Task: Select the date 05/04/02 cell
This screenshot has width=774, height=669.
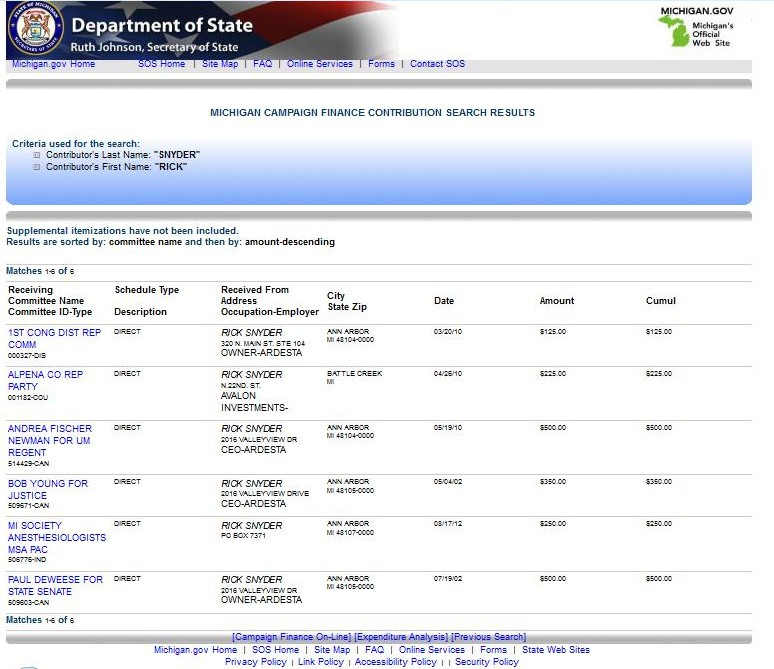Action: tap(448, 481)
